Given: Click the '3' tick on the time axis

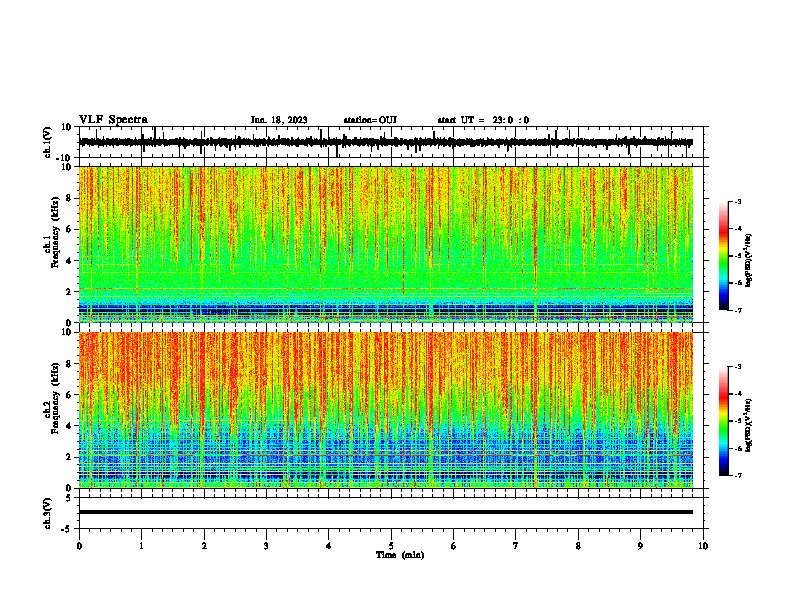Looking at the screenshot, I should coord(266,546).
